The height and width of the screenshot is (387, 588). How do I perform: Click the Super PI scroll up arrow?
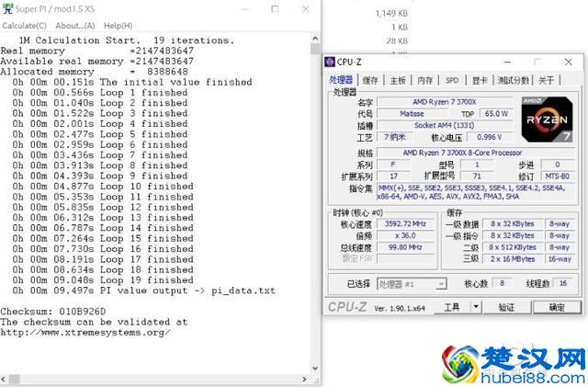tap(315, 39)
